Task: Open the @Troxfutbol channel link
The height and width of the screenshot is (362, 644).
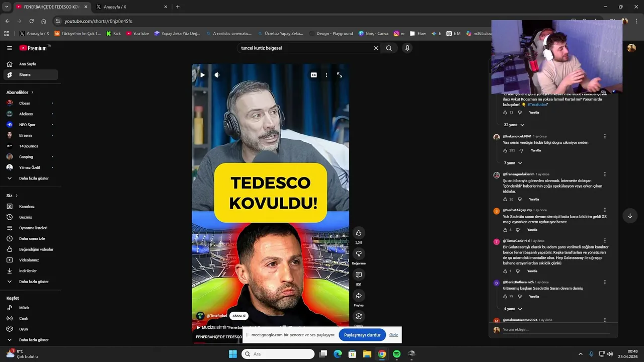Action: (217, 316)
